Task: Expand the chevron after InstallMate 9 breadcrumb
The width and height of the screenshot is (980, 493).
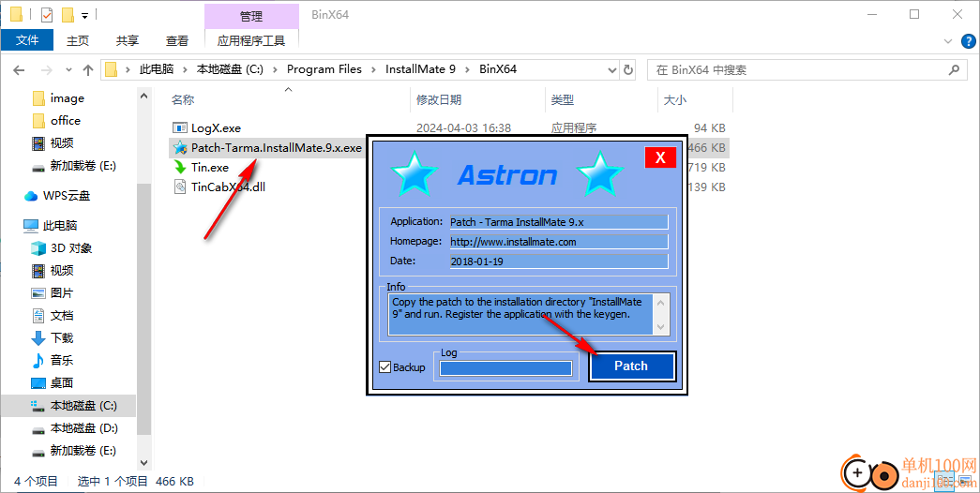Action: click(x=468, y=69)
